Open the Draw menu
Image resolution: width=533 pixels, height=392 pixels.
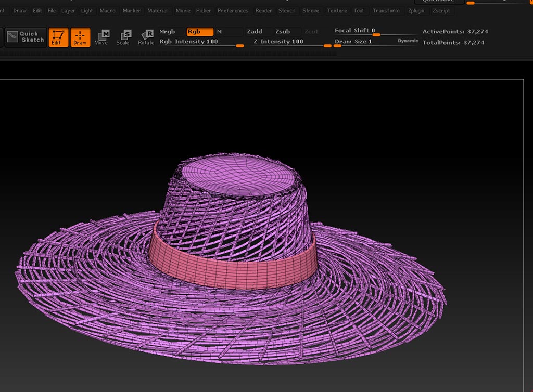pos(19,11)
